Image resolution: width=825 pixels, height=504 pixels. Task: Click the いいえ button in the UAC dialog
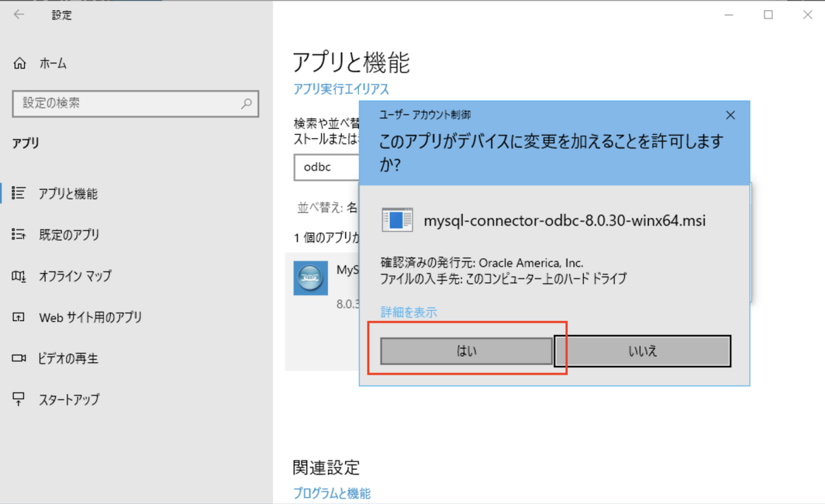coord(642,351)
